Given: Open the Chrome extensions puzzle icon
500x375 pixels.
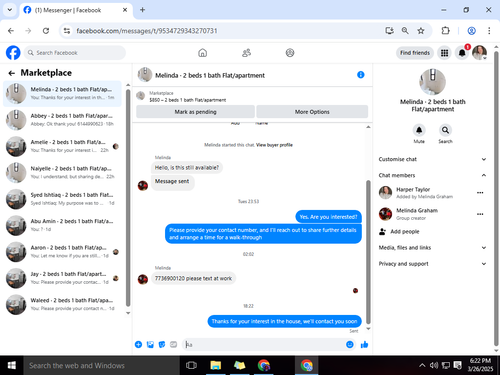Looking at the screenshot, I should pyautogui.click(x=445, y=31).
